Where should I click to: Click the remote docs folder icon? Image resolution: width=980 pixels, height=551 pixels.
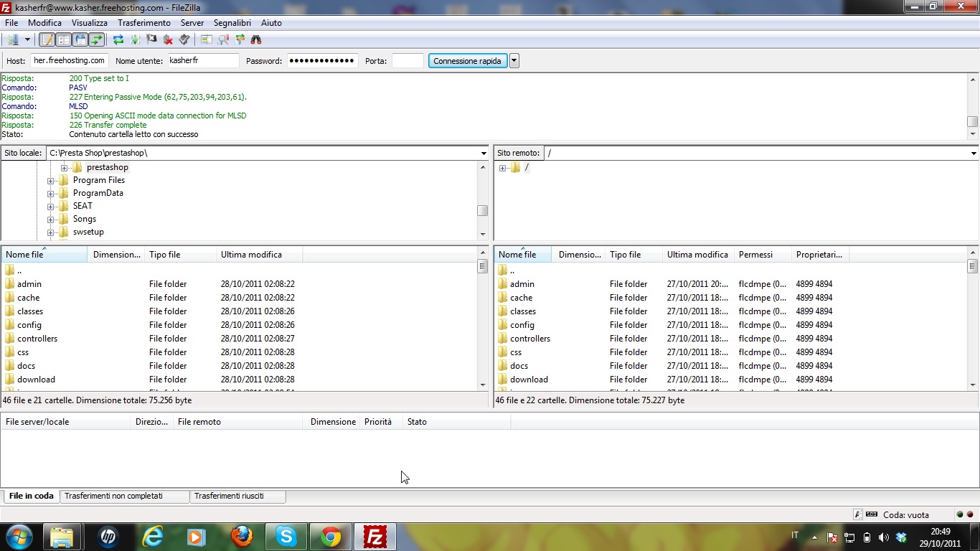click(x=502, y=366)
